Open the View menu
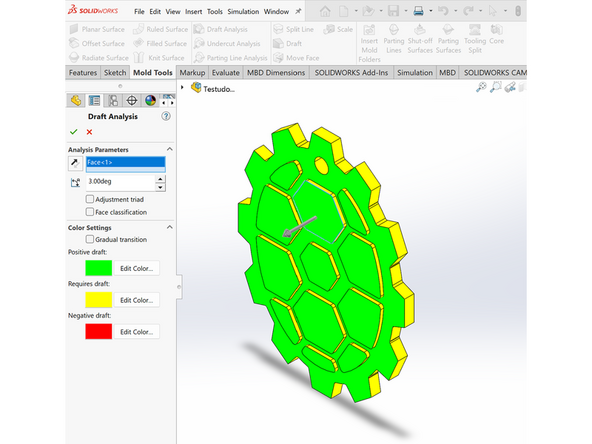592x444 pixels. point(173,12)
